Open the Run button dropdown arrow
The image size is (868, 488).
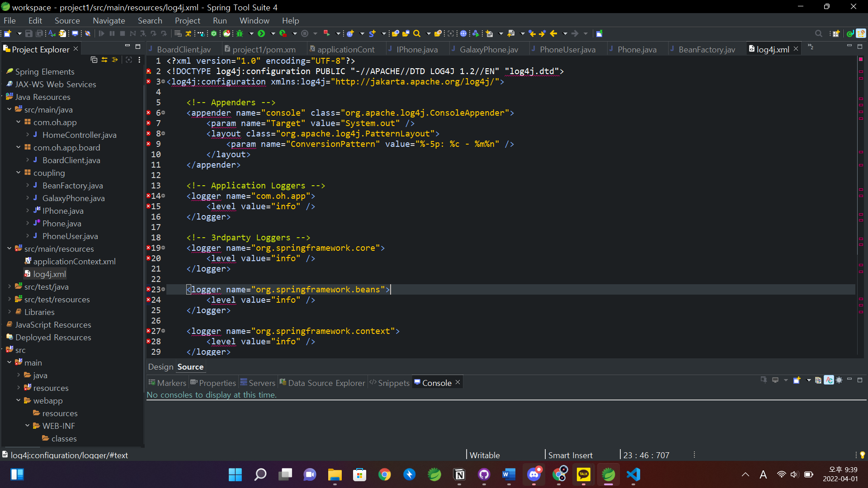(273, 33)
